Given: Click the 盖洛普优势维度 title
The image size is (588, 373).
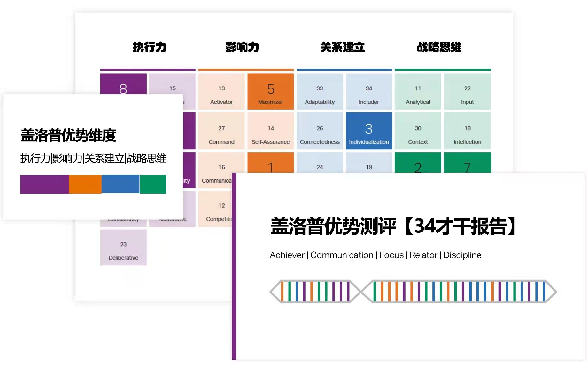Looking at the screenshot, I should coord(68,135).
